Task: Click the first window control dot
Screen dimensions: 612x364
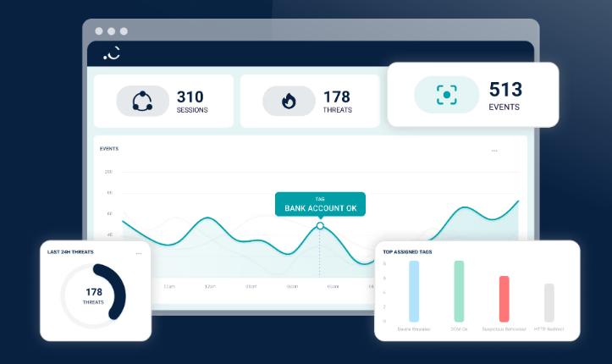Action: 99,30
